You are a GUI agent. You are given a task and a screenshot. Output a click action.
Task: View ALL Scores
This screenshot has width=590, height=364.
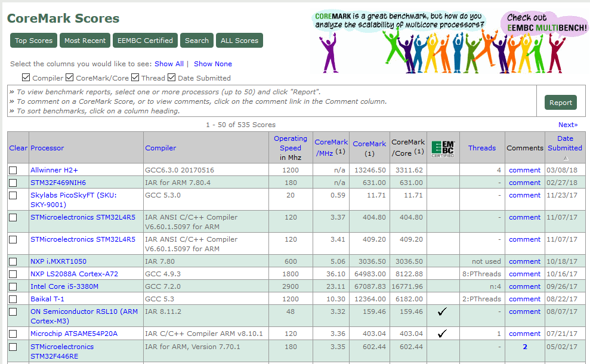(x=239, y=41)
